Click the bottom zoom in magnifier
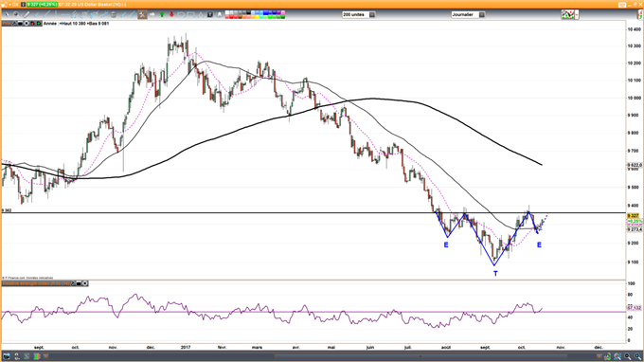This screenshot has height=362, width=644. [x=637, y=356]
